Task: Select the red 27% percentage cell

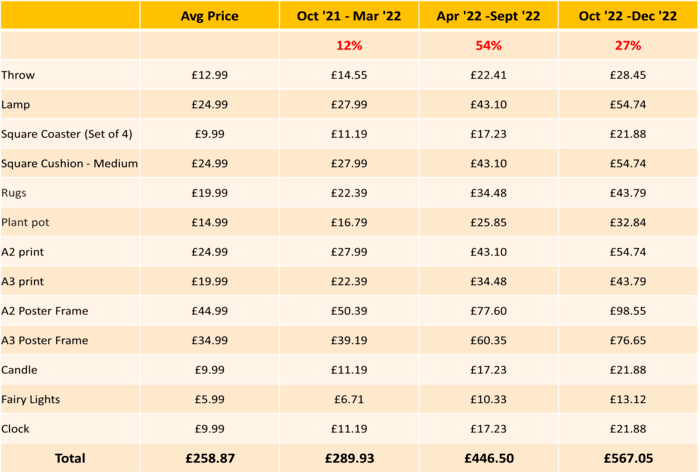Action: tap(628, 45)
